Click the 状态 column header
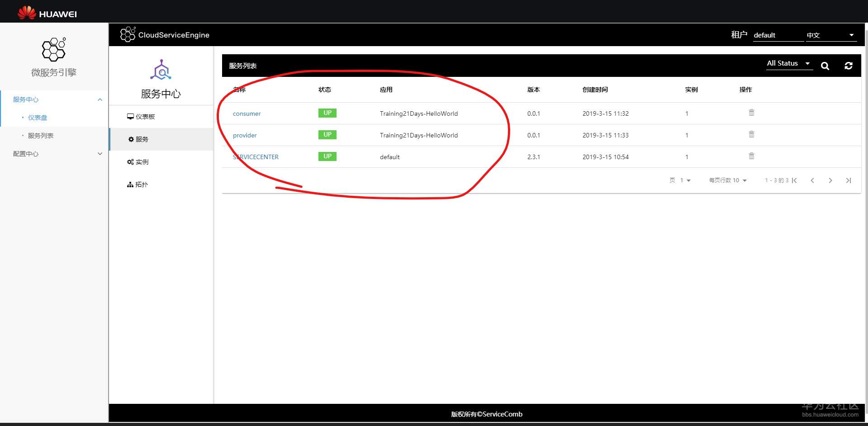Viewport: 868px width, 426px height. point(325,90)
